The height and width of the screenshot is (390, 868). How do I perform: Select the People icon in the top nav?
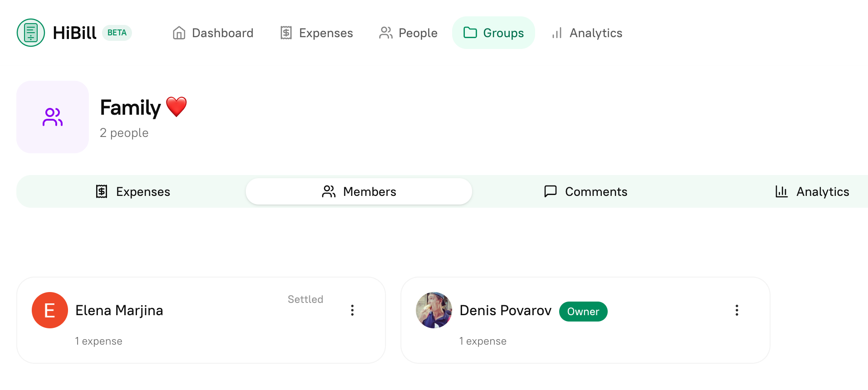386,33
